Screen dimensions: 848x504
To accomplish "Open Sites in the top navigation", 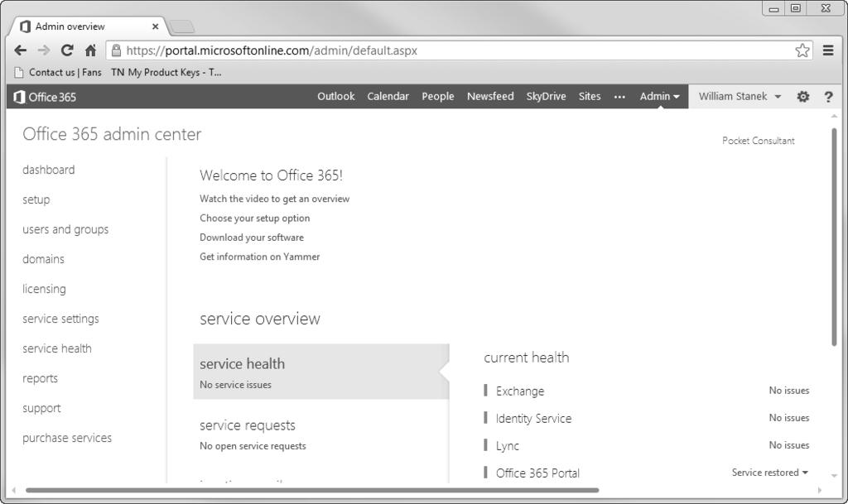I will (590, 96).
